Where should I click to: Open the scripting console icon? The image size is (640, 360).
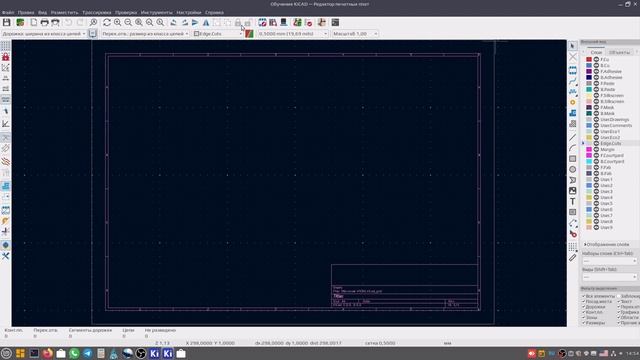tap(335, 22)
